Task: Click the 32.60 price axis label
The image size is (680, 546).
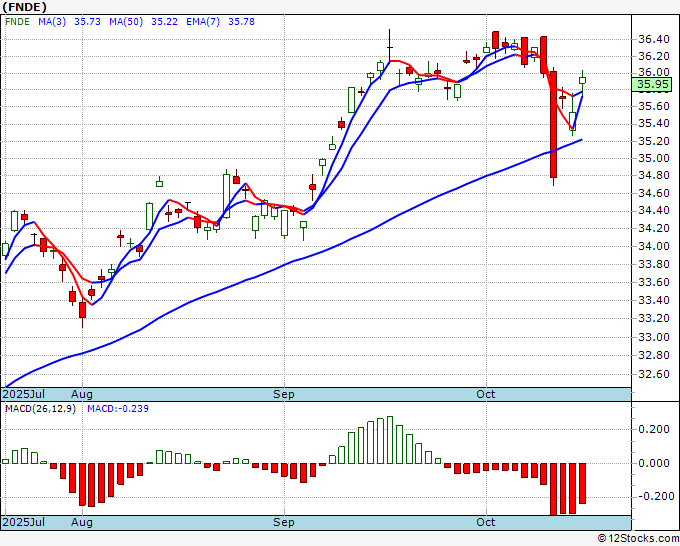Action: coord(654,374)
